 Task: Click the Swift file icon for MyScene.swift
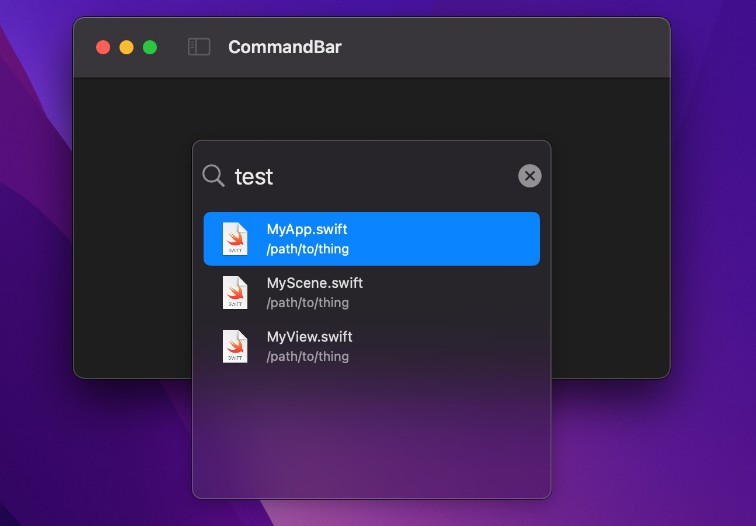coord(235,293)
